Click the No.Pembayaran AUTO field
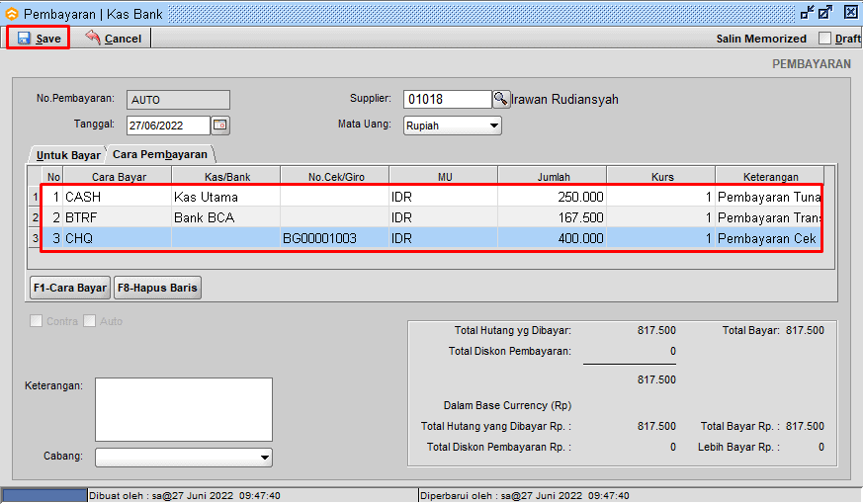Viewport: 863px width, 504px height. pyautogui.click(x=178, y=100)
